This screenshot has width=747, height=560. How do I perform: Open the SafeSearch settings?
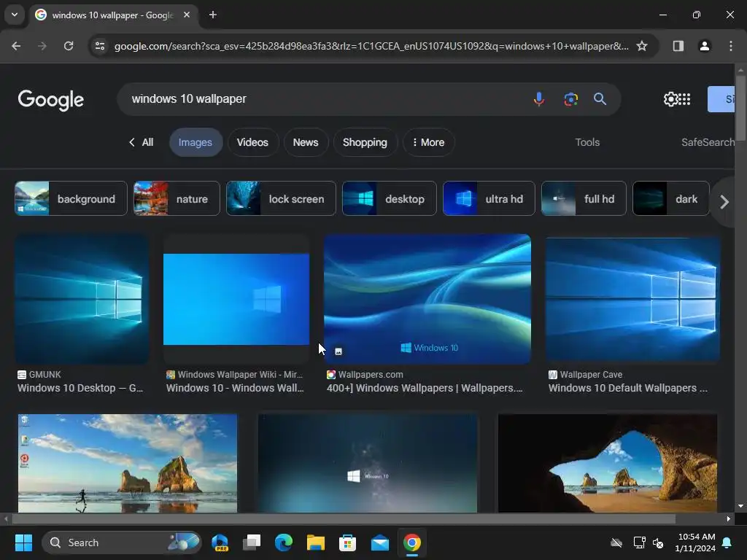coord(708,142)
